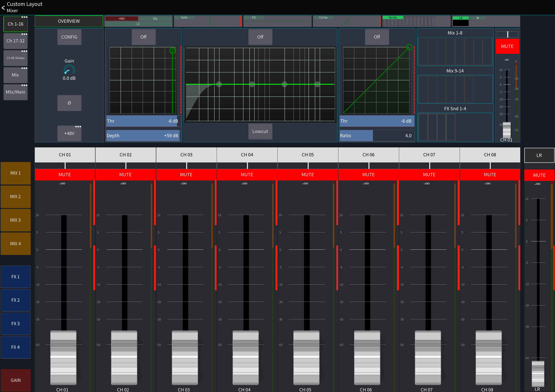
Task: Click the CH 01 fader knob
Action: pyautogui.click(x=63, y=358)
